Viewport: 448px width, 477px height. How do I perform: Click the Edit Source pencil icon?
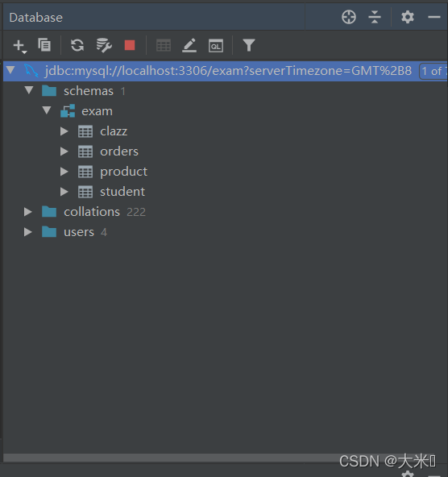189,45
